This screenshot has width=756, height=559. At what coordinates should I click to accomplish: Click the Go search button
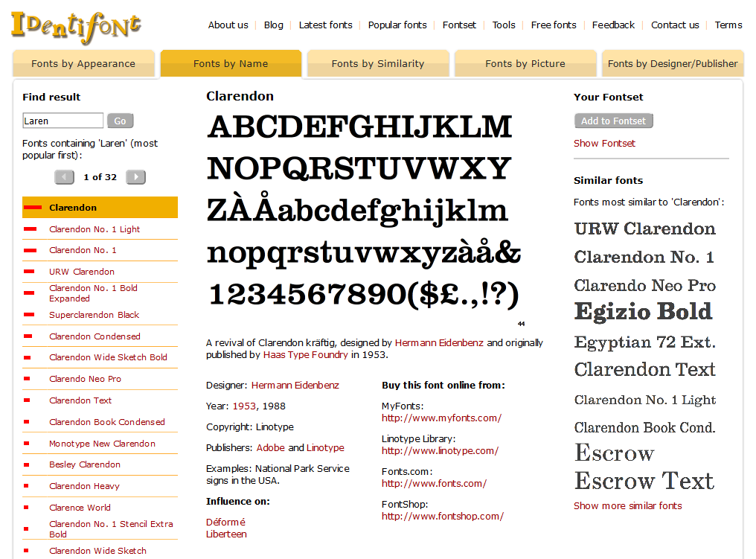pos(120,121)
